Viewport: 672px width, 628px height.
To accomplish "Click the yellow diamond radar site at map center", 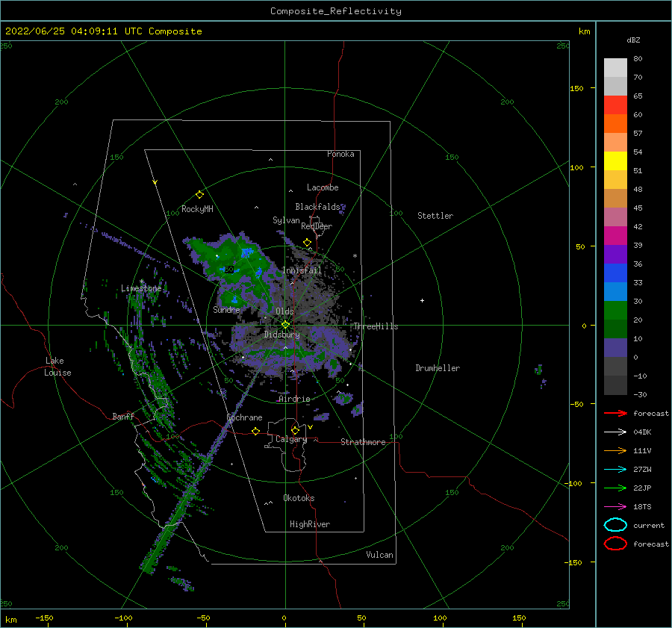I will point(285,325).
